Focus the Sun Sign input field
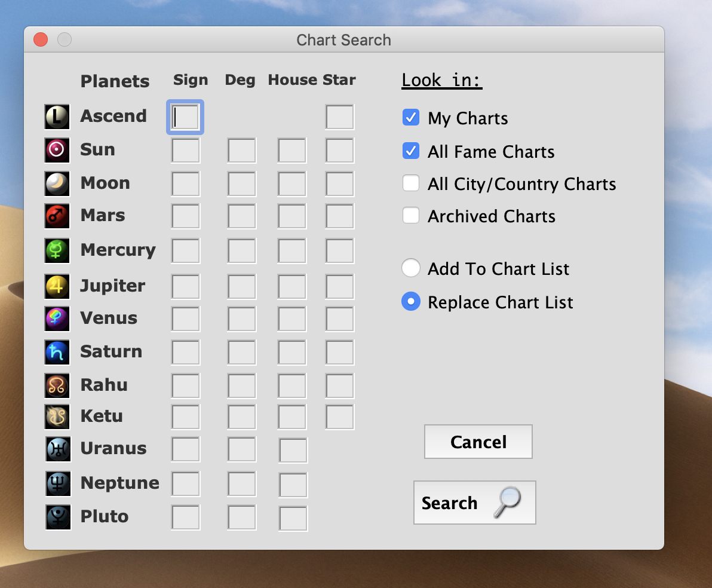712x588 pixels. (x=186, y=151)
